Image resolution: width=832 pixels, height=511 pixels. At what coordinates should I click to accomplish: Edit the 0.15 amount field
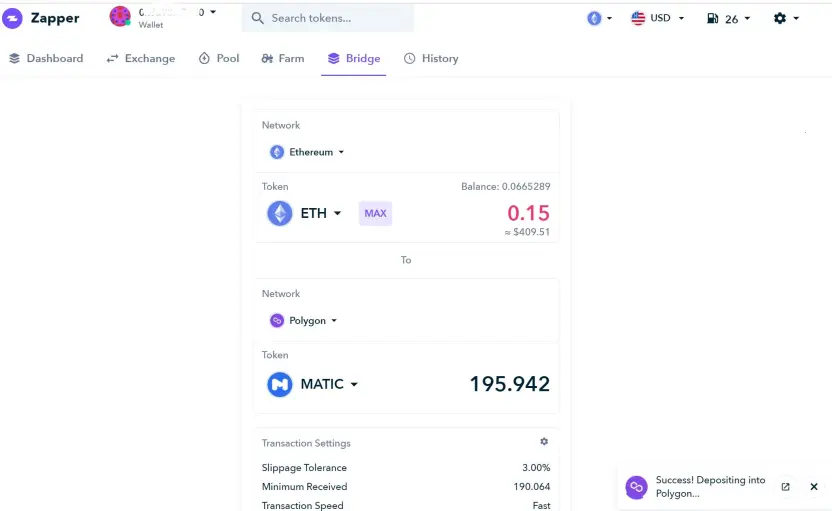[x=528, y=213]
